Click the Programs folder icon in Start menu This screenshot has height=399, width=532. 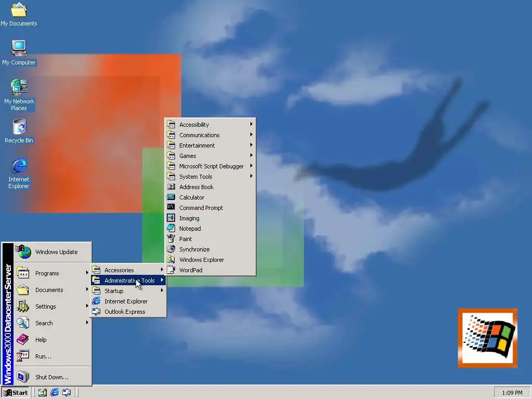point(23,273)
